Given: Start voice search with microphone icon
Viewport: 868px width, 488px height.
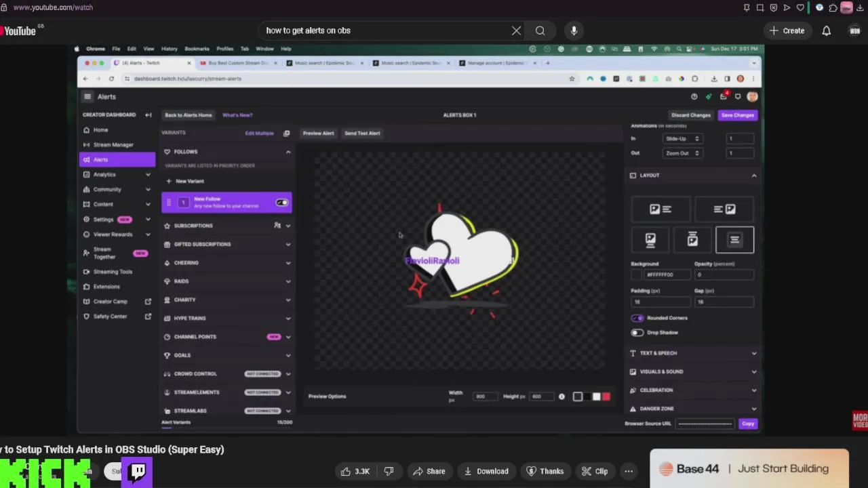Looking at the screenshot, I should point(574,30).
